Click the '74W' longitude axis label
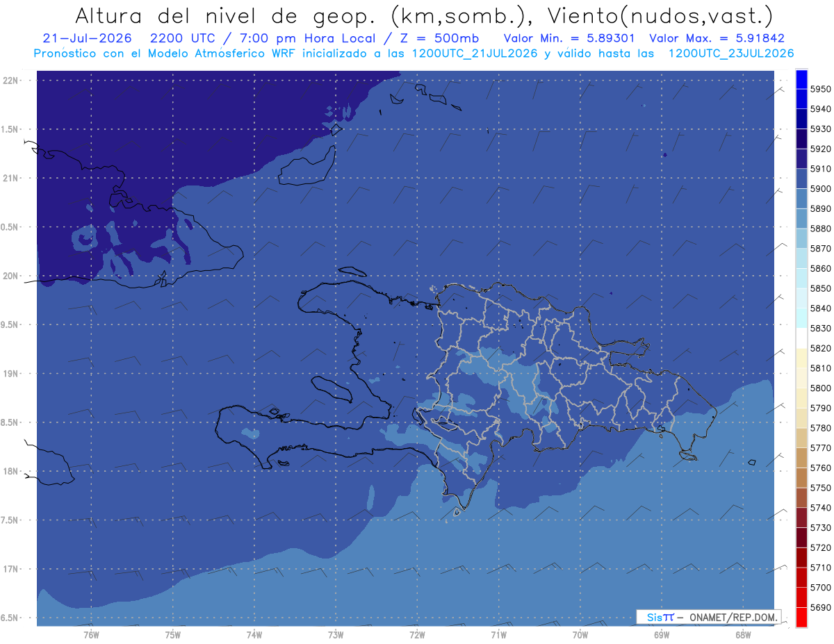The height and width of the screenshot is (644, 834). click(x=254, y=635)
